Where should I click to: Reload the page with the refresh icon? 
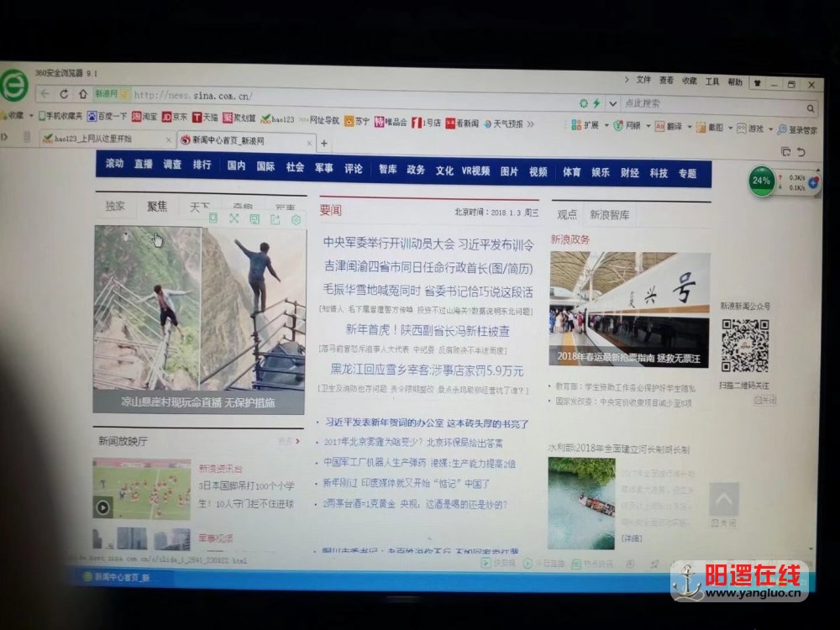tap(64, 94)
